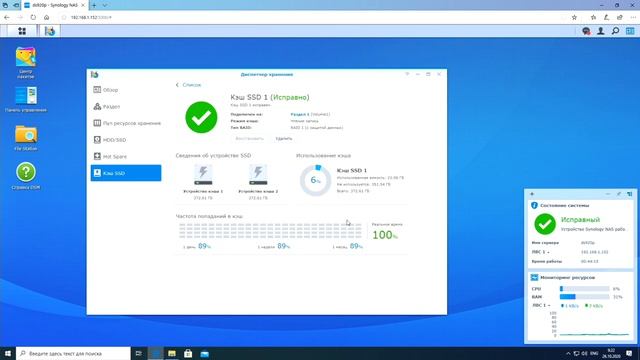Pin the widgets panel
This screenshot has width=640, height=360.
point(619,194)
